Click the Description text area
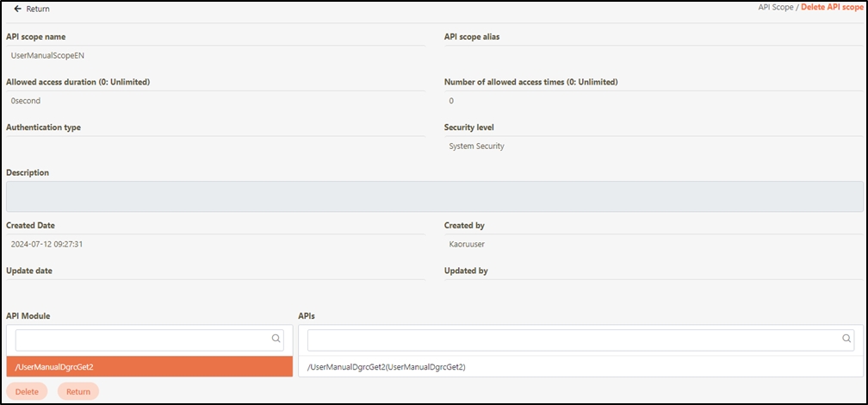Screen dimensions: 868x405 pyautogui.click(x=434, y=196)
